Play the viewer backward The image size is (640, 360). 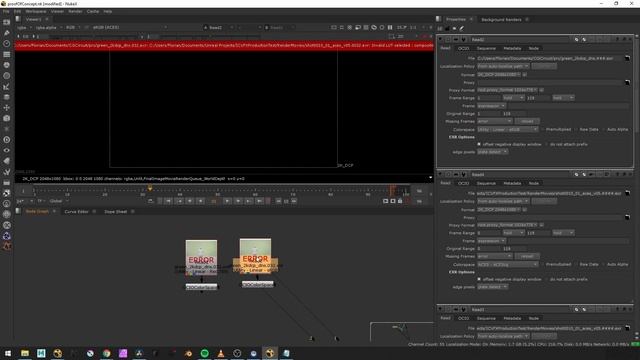pyautogui.click(x=200, y=201)
